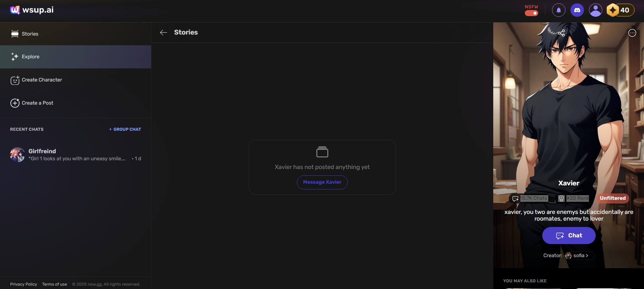644x289 pixels.
Task: Expand creator sofia's profile
Action: [x=580, y=255]
